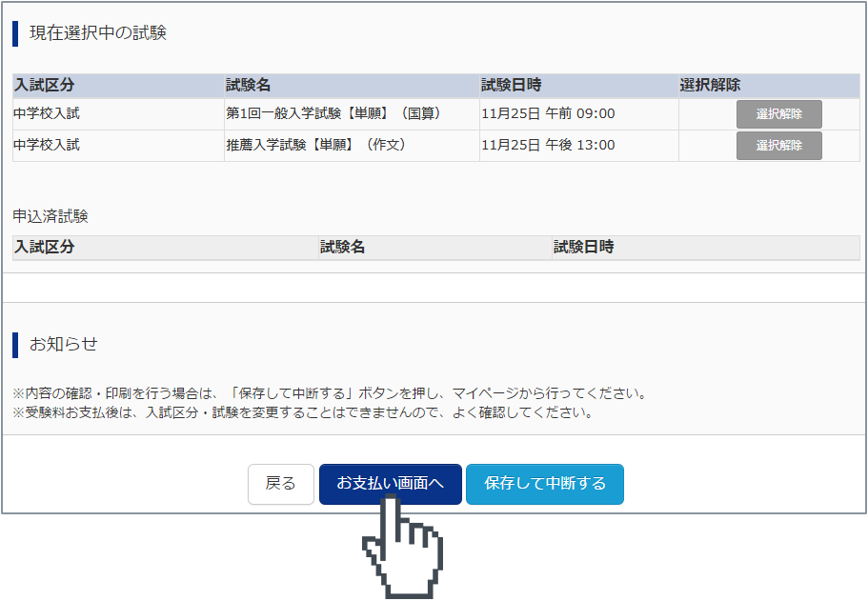
Task: Click 試験名 header in selected exams table
Action: coord(248,85)
